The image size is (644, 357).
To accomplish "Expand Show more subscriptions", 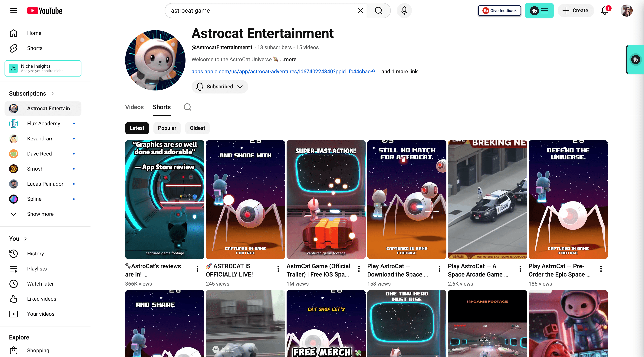I will tap(40, 214).
